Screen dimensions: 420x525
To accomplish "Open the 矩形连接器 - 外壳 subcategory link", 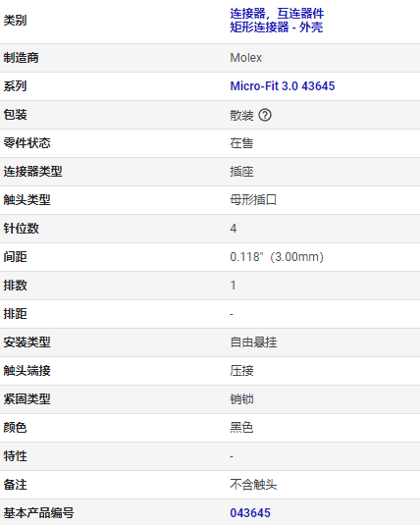I will 277,27.
